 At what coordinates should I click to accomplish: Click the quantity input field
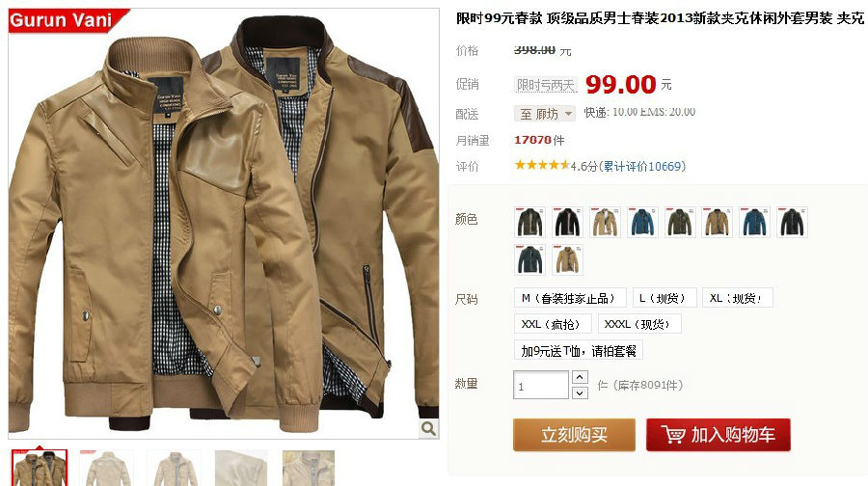click(x=541, y=386)
